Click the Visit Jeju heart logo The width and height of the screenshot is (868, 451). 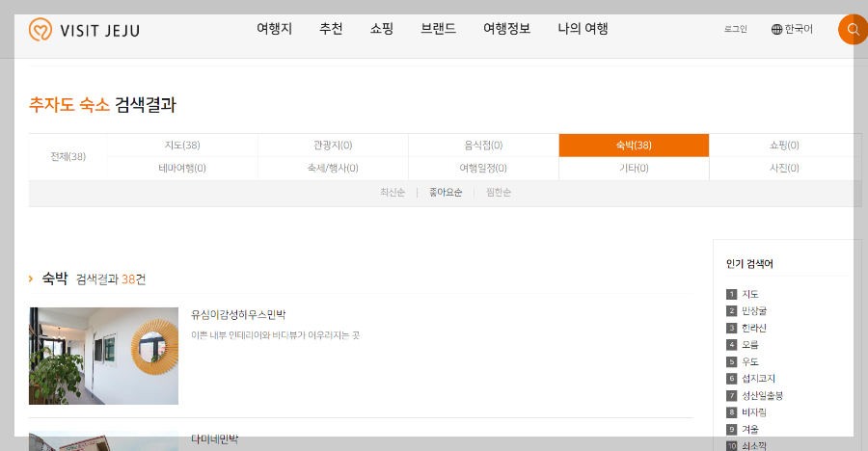pyautogui.click(x=41, y=29)
